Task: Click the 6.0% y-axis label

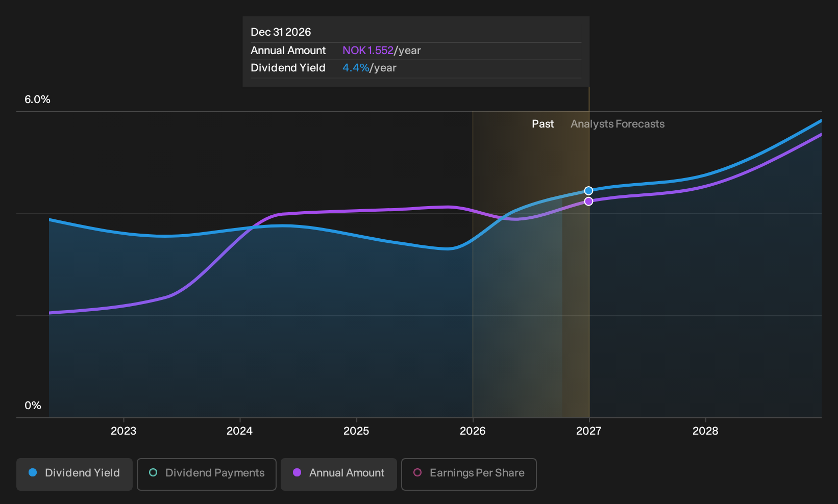Action: [38, 99]
